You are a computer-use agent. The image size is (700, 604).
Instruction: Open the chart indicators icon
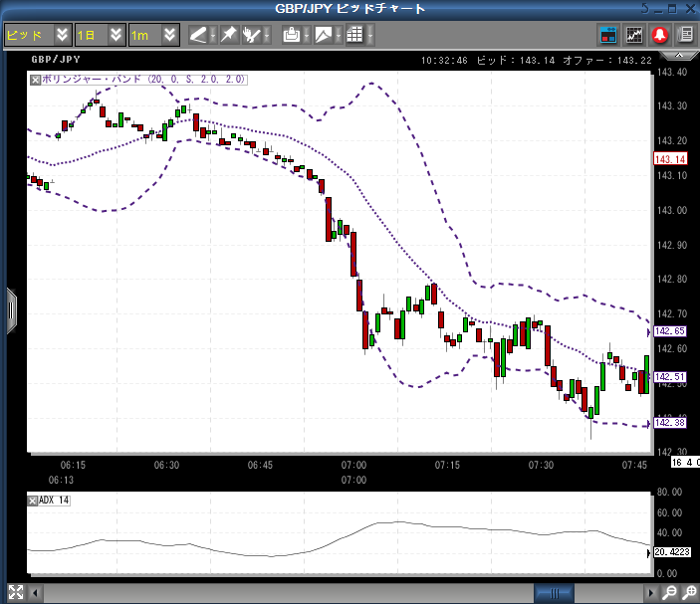634,35
